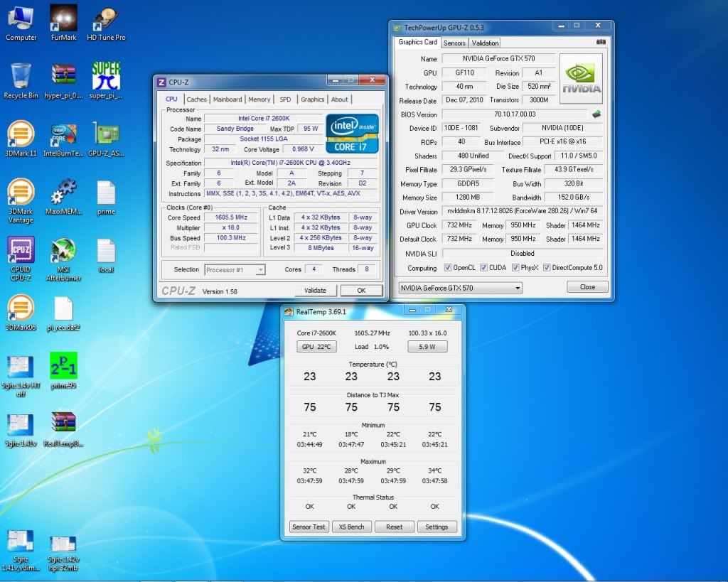Screen dimensions: 728x582
Task: Click the Core Speed value 1605.5 MHz
Action: (x=231, y=217)
